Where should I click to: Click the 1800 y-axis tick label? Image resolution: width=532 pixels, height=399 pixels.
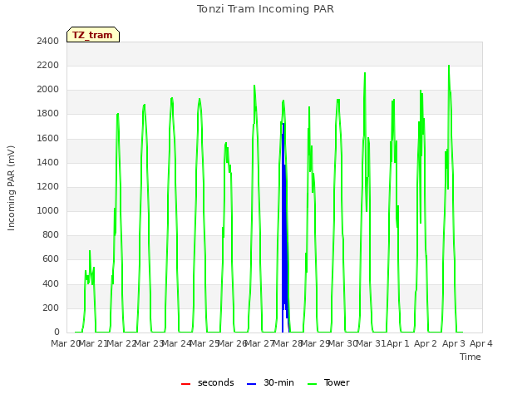pos(48,114)
